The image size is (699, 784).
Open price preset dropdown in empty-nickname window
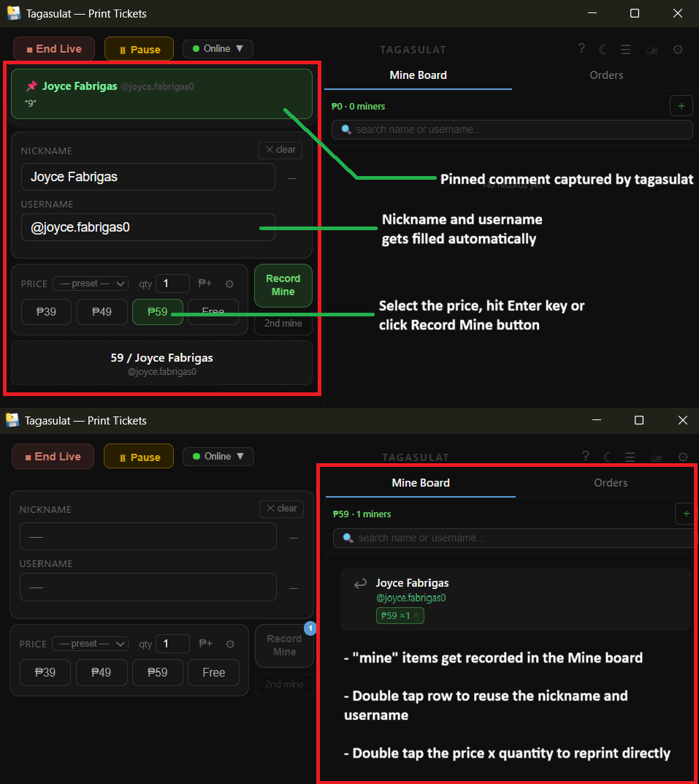90,644
